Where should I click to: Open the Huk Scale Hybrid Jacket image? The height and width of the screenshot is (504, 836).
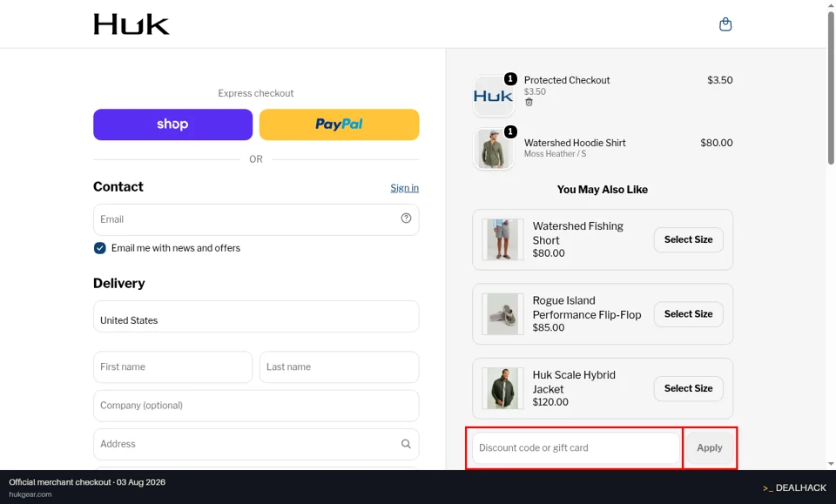502,388
